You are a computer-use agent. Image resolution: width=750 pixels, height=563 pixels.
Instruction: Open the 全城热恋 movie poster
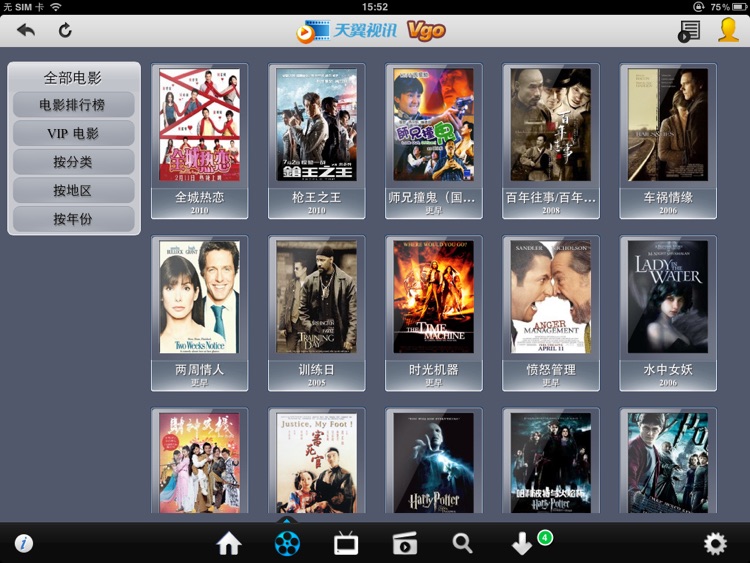[199, 124]
